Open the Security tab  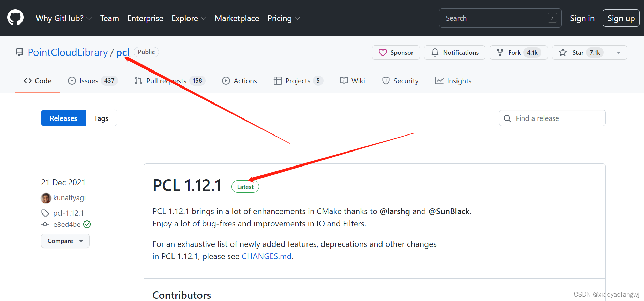click(400, 81)
